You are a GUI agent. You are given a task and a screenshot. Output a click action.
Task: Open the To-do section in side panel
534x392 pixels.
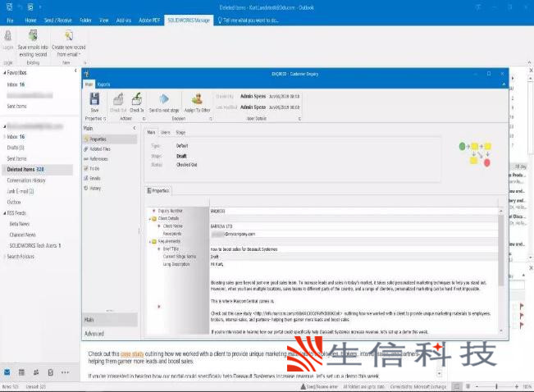(94, 168)
